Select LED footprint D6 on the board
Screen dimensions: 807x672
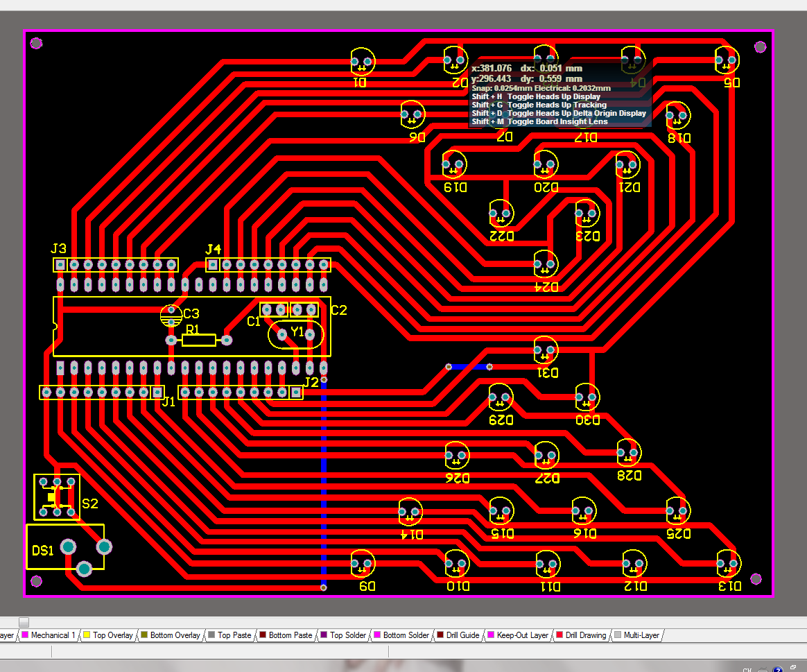[x=413, y=115]
